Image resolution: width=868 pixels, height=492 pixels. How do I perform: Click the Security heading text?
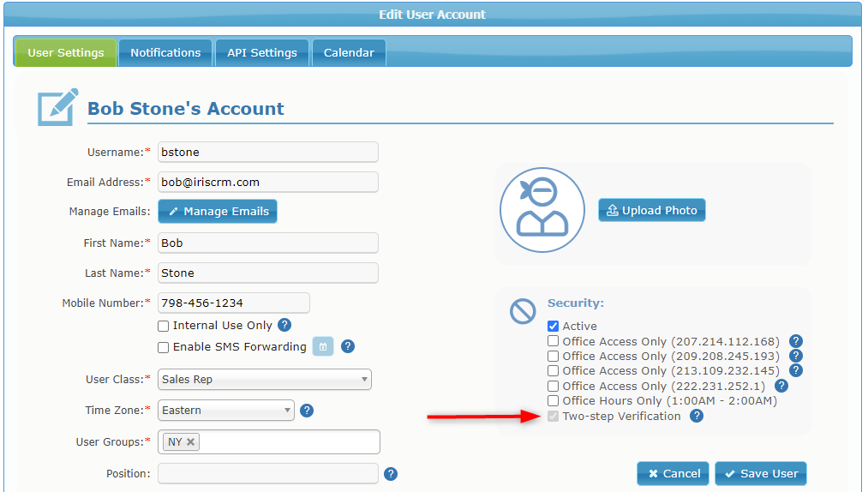coord(576,303)
